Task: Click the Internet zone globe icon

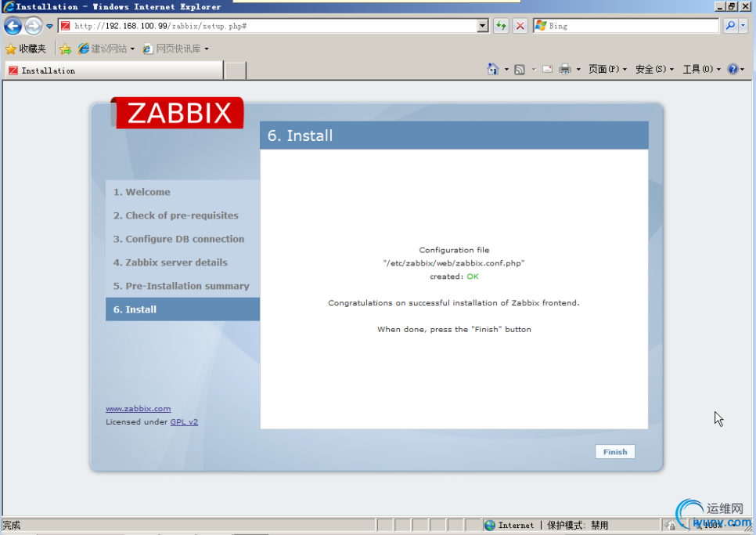Action: [x=490, y=525]
